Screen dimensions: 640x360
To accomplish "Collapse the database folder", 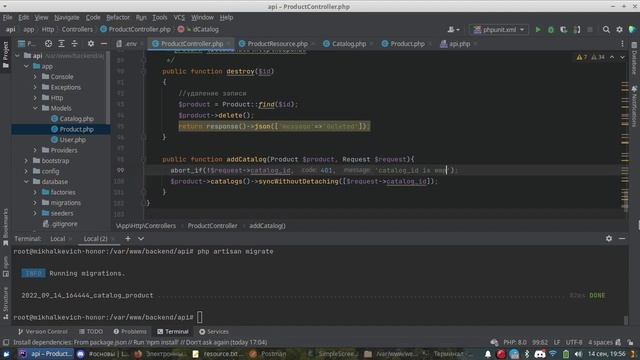I will (26, 182).
